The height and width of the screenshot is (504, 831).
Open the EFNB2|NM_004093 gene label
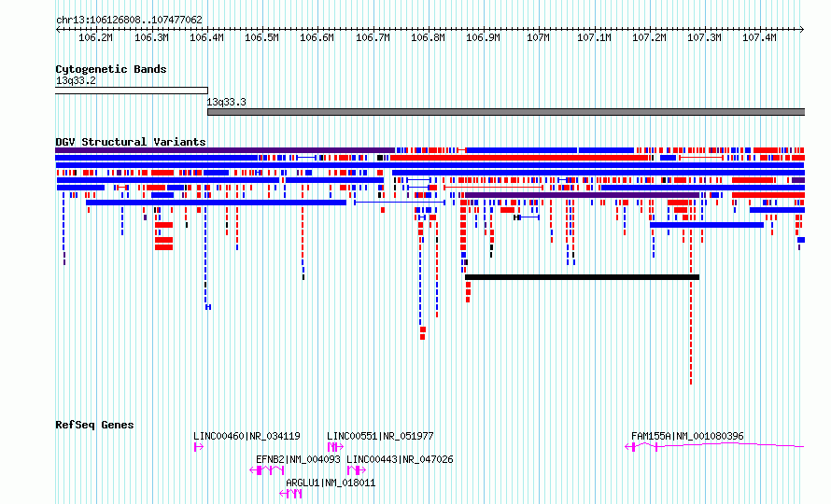[298, 459]
